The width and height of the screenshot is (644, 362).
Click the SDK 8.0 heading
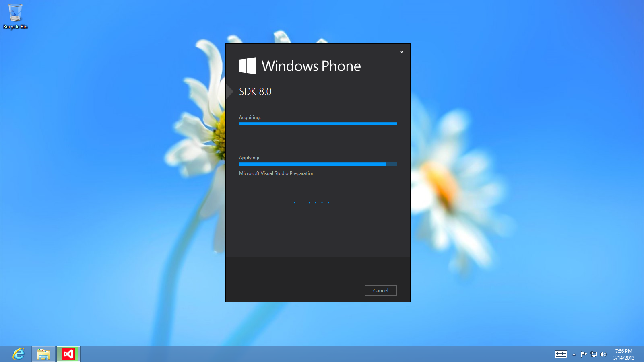pyautogui.click(x=255, y=92)
